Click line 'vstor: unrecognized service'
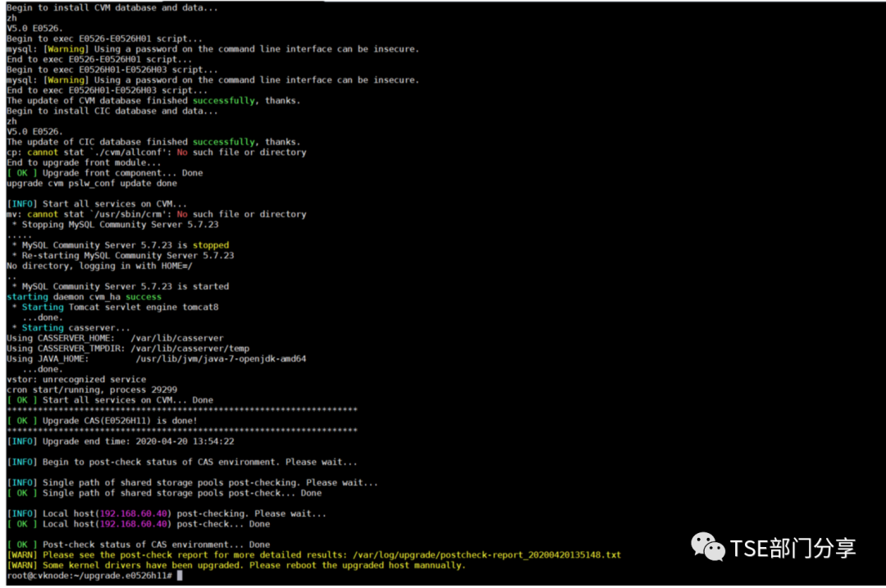Image resolution: width=886 pixels, height=588 pixels. tap(76, 380)
